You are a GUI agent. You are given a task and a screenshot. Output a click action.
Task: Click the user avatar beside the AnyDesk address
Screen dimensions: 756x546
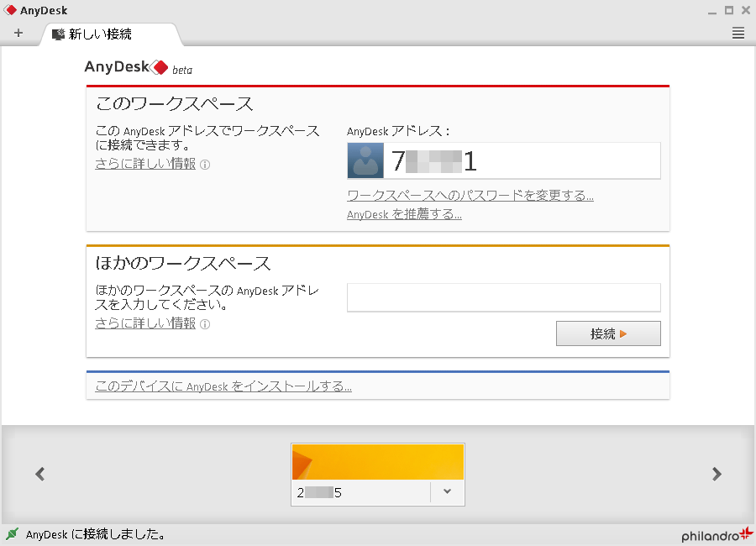tap(365, 160)
